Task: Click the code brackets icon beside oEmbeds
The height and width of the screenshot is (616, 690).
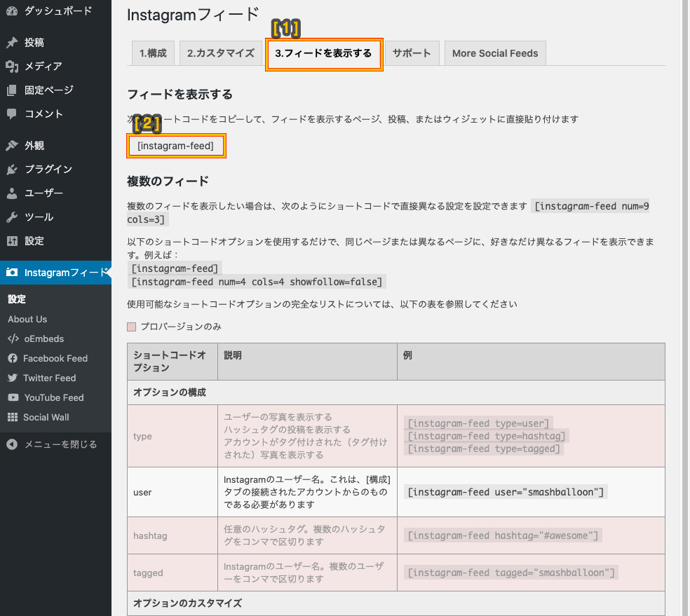Action: 13,338
